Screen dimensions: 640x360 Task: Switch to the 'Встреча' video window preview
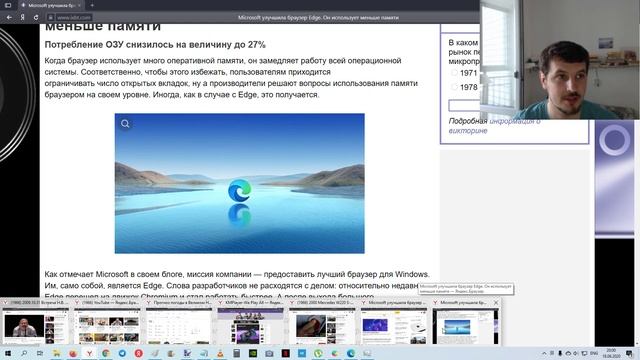[x=36, y=322]
